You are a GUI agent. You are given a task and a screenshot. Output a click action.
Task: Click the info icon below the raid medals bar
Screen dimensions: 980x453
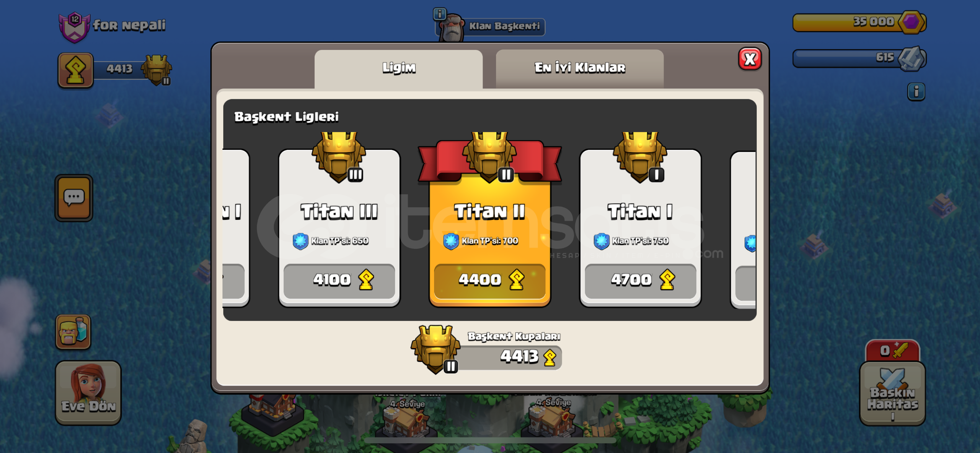[916, 91]
